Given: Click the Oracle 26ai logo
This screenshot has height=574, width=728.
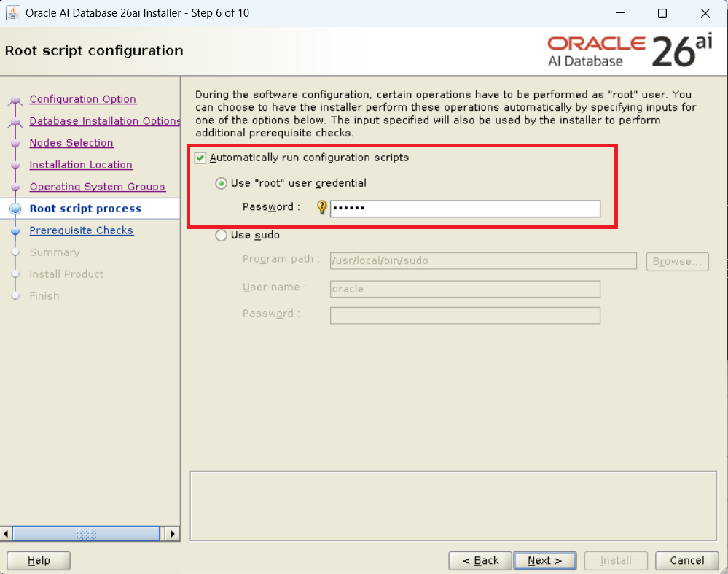Looking at the screenshot, I should (629, 51).
